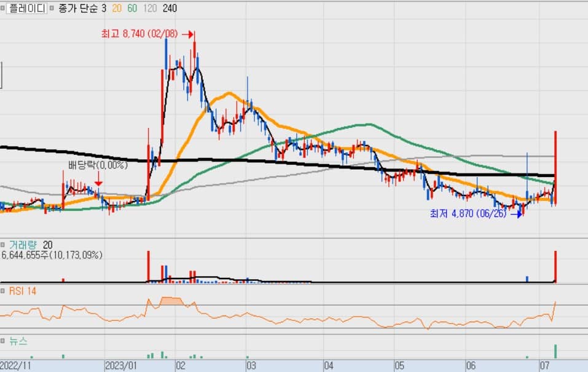The height and width of the screenshot is (372, 588).
Task: Click the 02 month label on the time axis
Action: [x=181, y=366]
